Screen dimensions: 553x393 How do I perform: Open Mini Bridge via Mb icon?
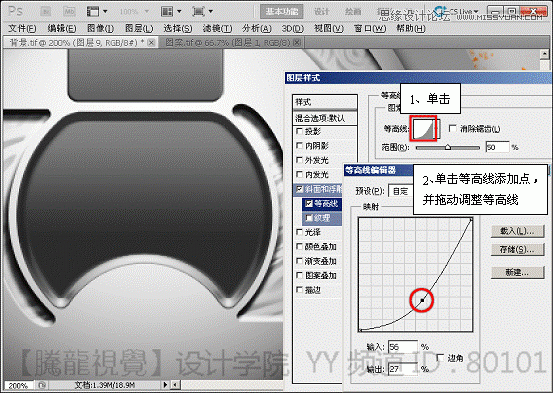(x=69, y=11)
